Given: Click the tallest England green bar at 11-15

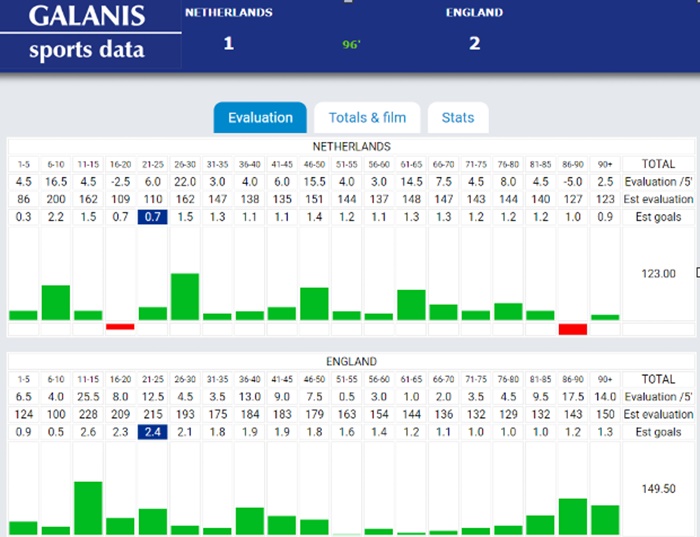Looking at the screenshot, I should [88, 508].
